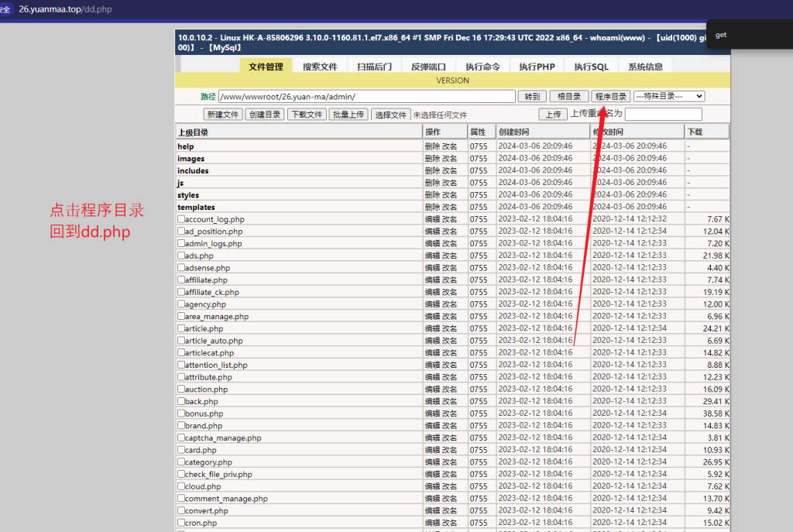Check the box next to article.php
The image size is (793, 532).
pos(181,328)
